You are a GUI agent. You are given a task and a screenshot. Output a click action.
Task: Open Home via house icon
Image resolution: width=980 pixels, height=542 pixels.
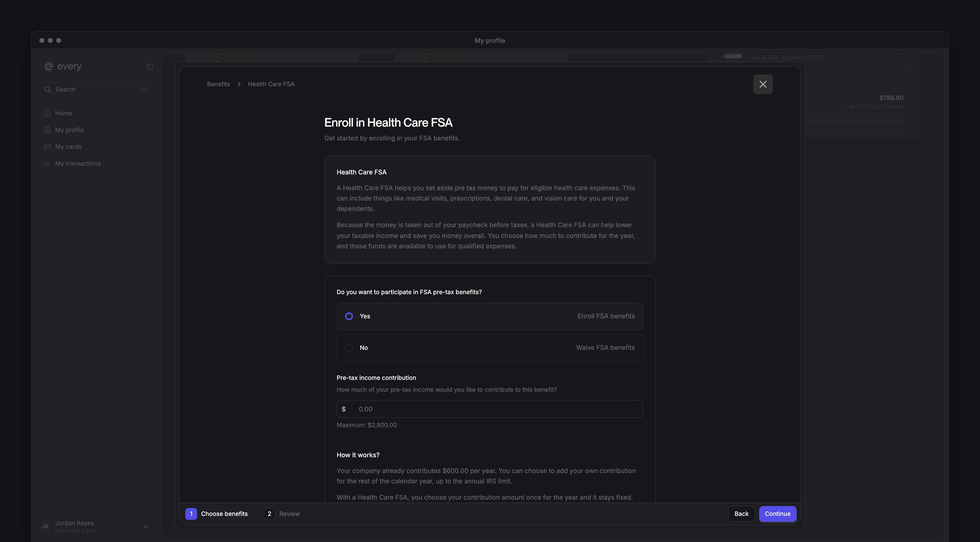(47, 113)
